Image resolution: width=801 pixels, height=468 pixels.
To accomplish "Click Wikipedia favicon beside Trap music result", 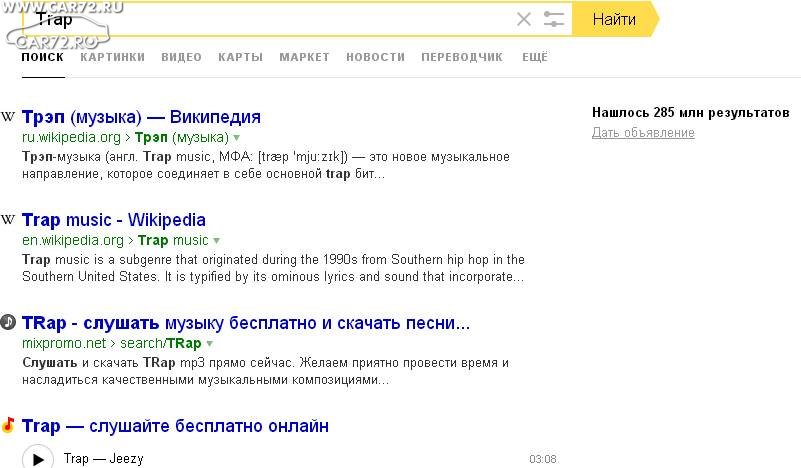I will click(x=8, y=220).
